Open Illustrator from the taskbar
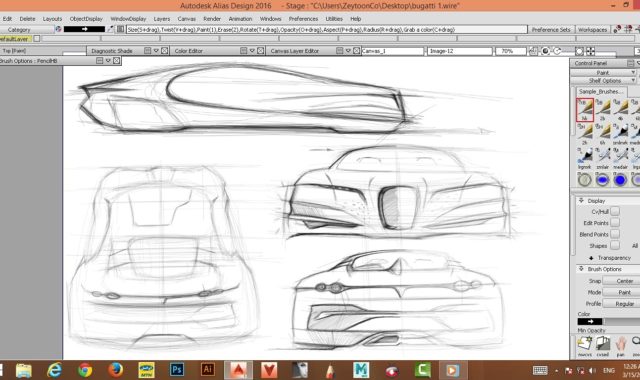Image resolution: width=640 pixels, height=380 pixels. click(x=207, y=370)
